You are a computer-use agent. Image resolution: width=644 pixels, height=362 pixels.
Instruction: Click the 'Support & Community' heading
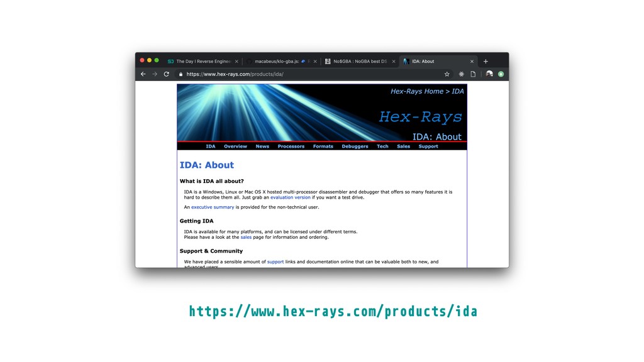tap(211, 251)
